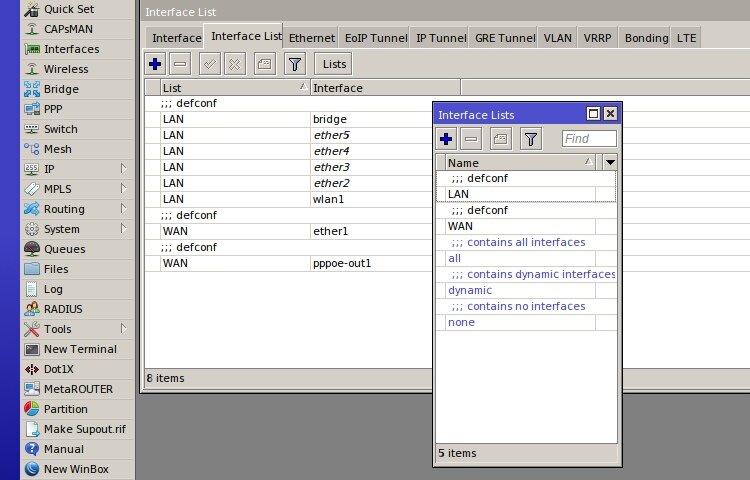
Task: Click Interface column header
Action: pyautogui.click(x=385, y=88)
